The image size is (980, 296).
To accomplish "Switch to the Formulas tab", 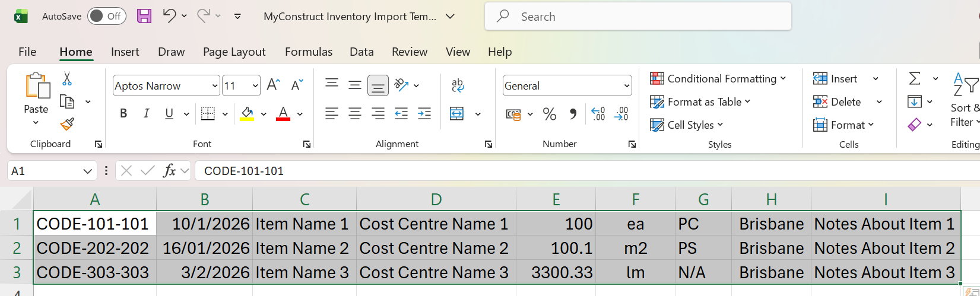I will (308, 52).
